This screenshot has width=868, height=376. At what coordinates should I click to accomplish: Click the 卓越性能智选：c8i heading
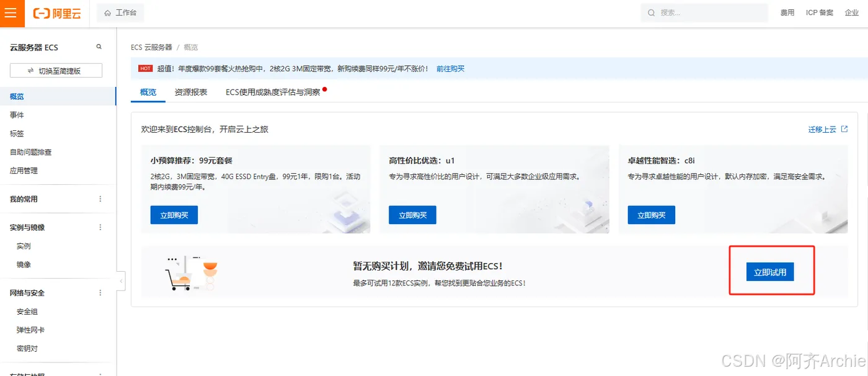click(x=661, y=160)
